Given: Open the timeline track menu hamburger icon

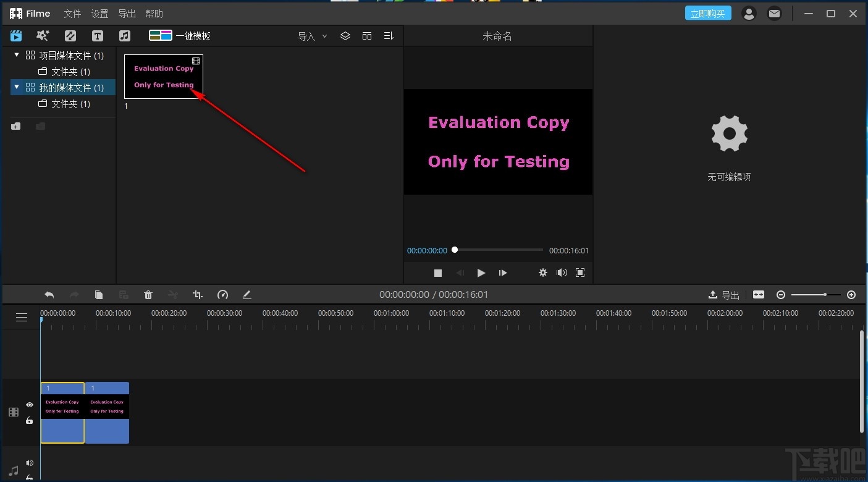Looking at the screenshot, I should tap(22, 317).
